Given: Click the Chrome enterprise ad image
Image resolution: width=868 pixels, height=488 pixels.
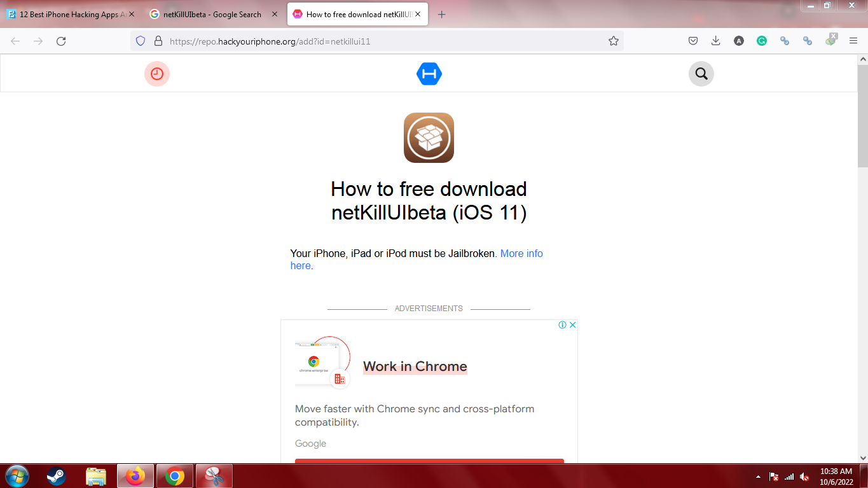Looking at the screenshot, I should 323,362.
